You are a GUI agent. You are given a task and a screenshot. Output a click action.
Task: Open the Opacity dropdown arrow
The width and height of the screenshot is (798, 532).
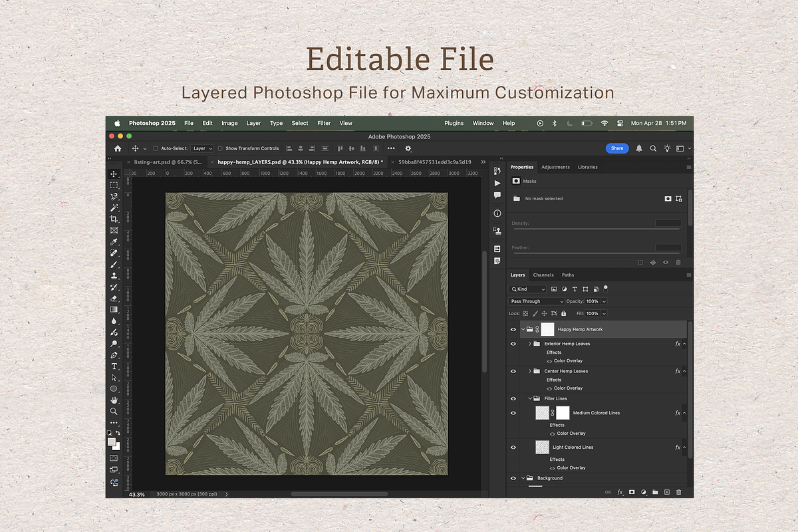coord(603,301)
